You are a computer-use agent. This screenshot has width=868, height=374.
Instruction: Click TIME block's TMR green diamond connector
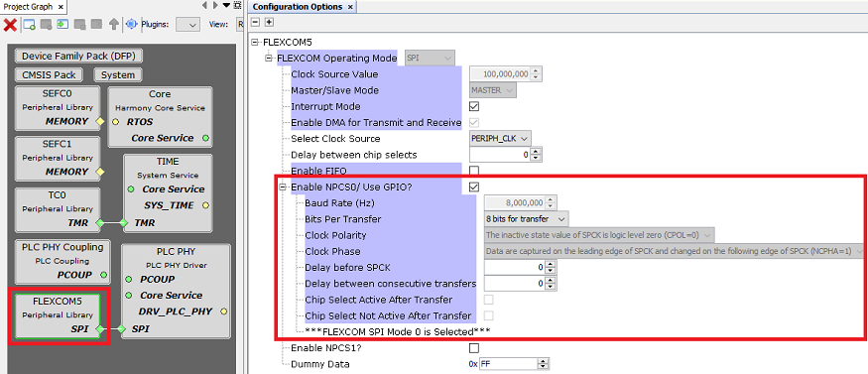[123, 223]
